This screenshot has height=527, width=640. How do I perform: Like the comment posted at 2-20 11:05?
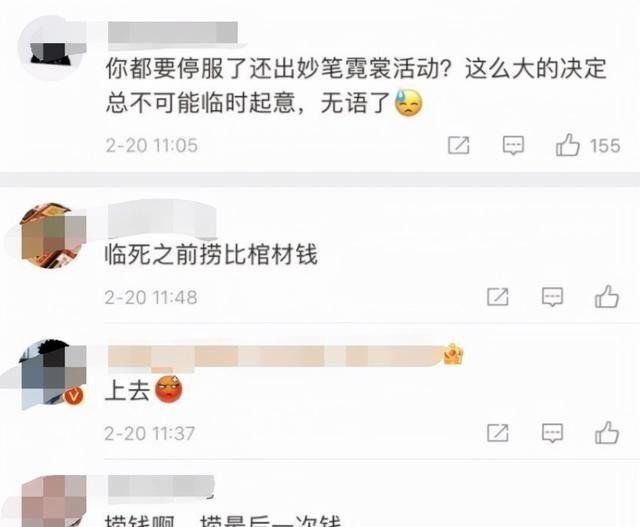click(x=568, y=145)
